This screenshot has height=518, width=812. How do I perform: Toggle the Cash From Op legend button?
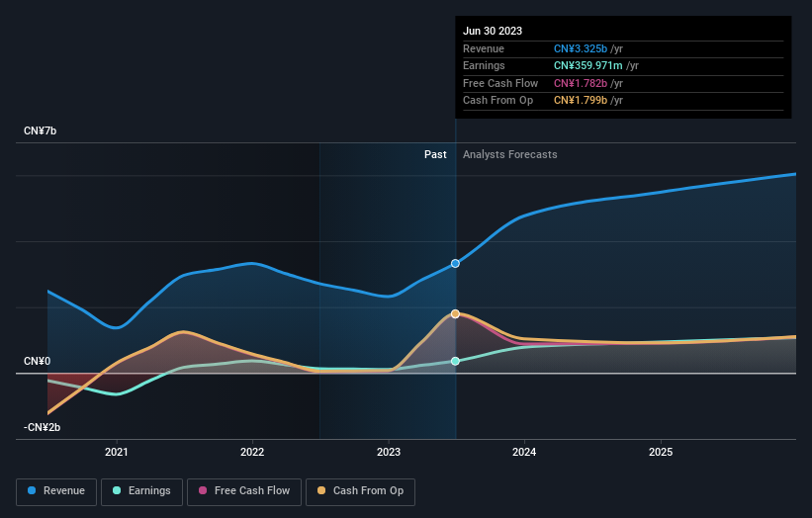(360, 491)
